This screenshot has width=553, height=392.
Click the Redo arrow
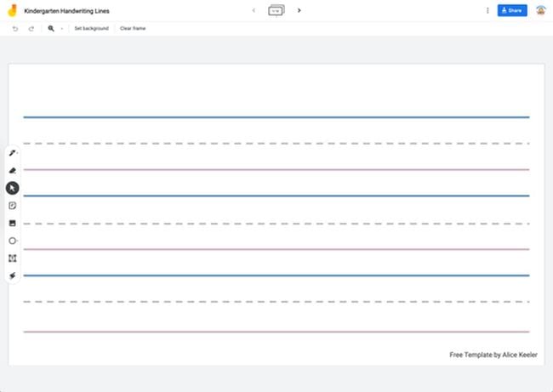point(31,28)
